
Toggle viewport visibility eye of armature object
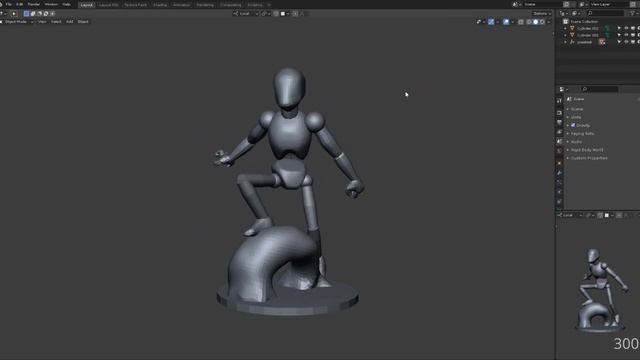pos(626,42)
